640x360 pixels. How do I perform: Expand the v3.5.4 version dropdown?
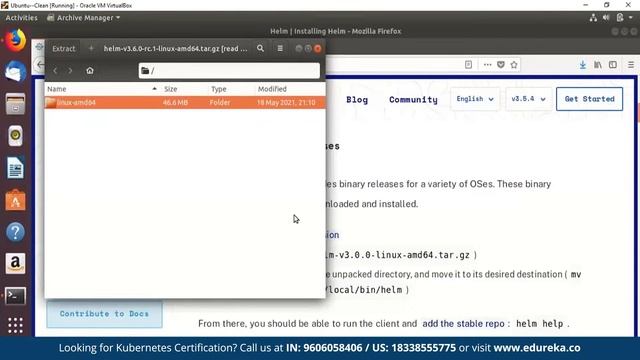pos(529,99)
